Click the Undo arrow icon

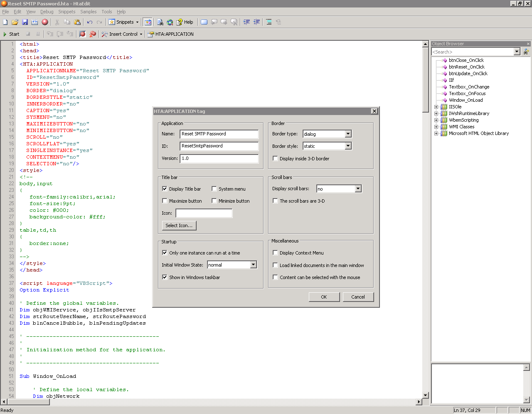click(89, 22)
